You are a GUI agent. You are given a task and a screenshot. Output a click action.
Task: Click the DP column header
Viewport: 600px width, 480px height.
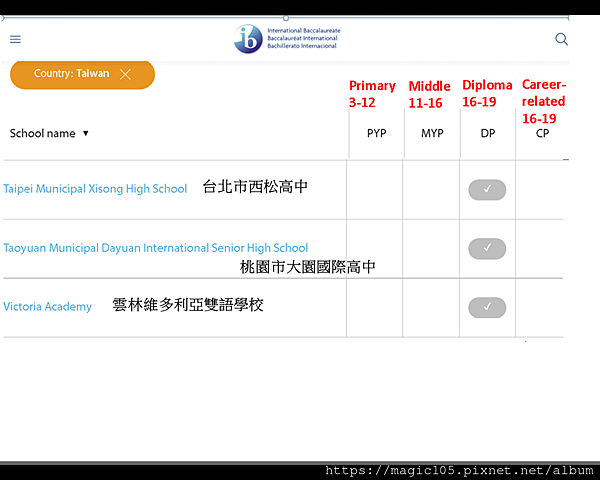coord(488,133)
